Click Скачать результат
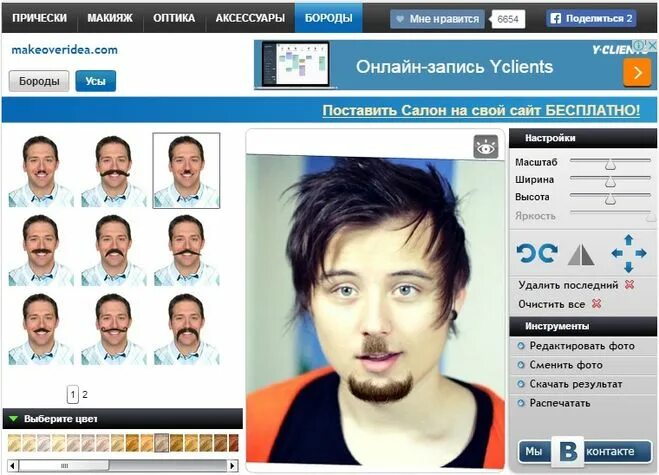The image size is (659, 475). pos(576,384)
